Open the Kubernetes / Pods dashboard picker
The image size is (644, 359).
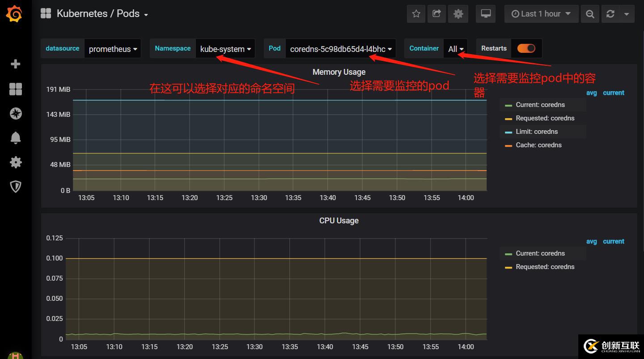pyautogui.click(x=102, y=13)
